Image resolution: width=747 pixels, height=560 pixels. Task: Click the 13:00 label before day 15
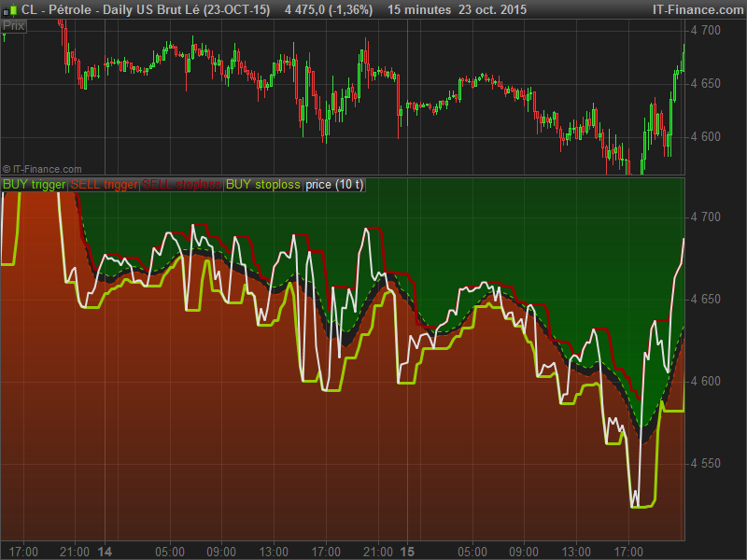point(274,552)
